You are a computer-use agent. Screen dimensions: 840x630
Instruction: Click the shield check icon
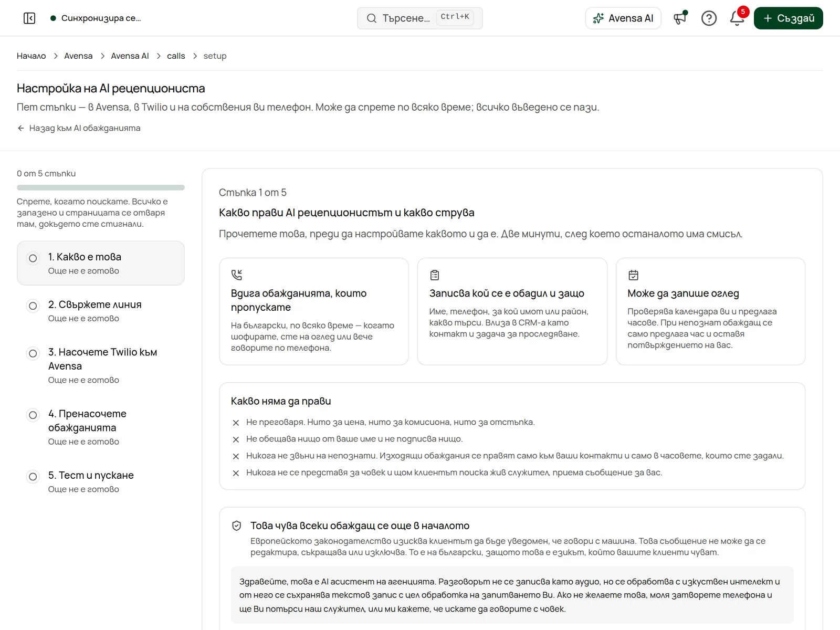coord(237,526)
